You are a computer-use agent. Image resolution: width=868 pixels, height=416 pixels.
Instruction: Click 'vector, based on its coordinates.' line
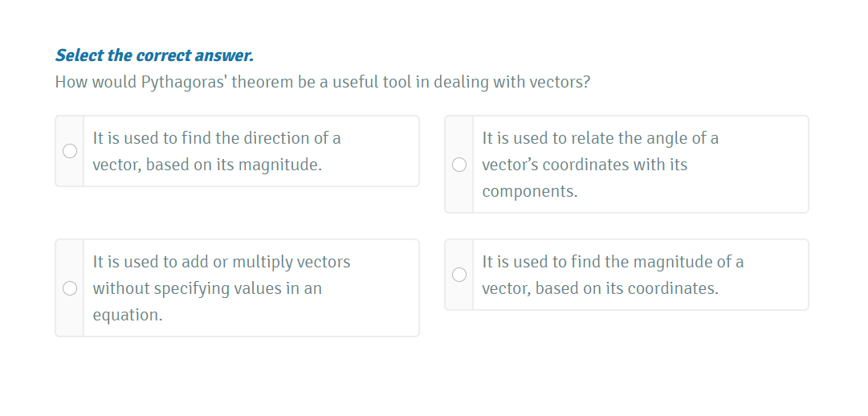click(x=600, y=288)
